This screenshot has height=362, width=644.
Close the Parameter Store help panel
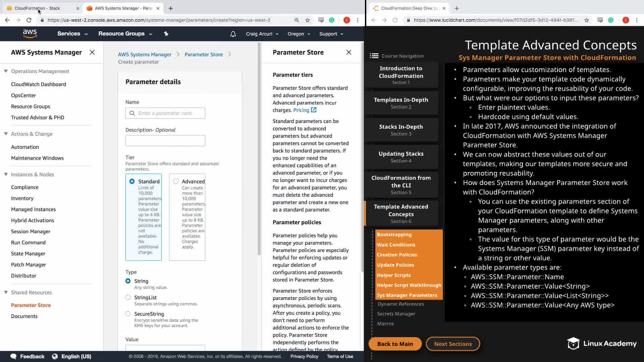[349, 52]
